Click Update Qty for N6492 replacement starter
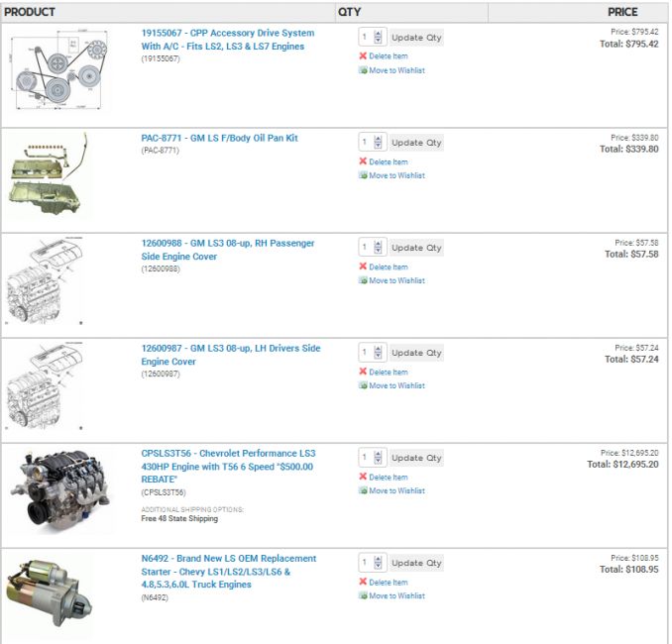Viewport: 672px width, 644px height. [x=416, y=563]
